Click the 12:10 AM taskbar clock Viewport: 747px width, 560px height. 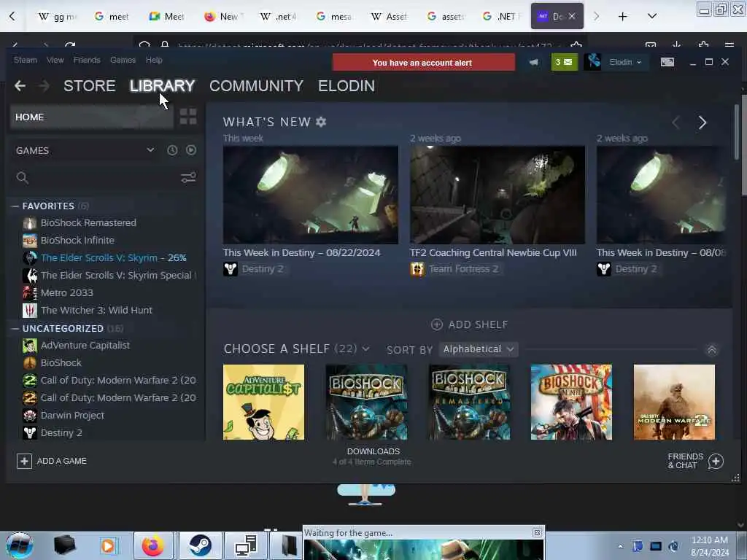pos(709,546)
